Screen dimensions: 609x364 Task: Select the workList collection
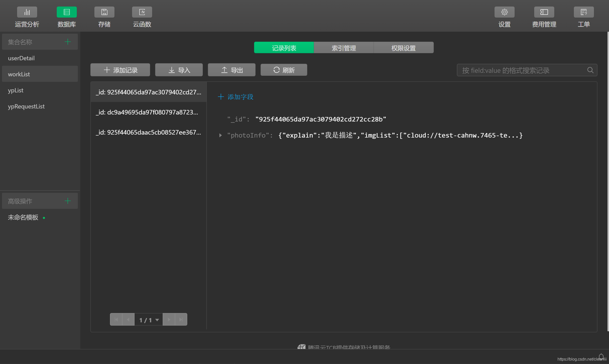(40, 74)
